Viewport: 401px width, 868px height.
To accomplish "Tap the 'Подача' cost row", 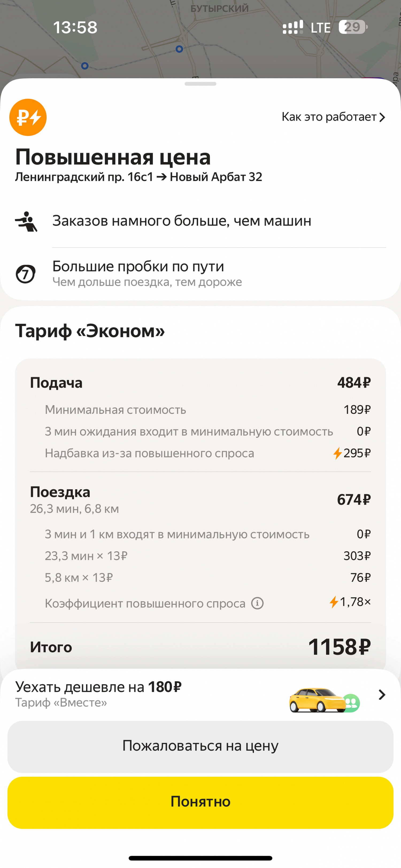I will point(200,383).
